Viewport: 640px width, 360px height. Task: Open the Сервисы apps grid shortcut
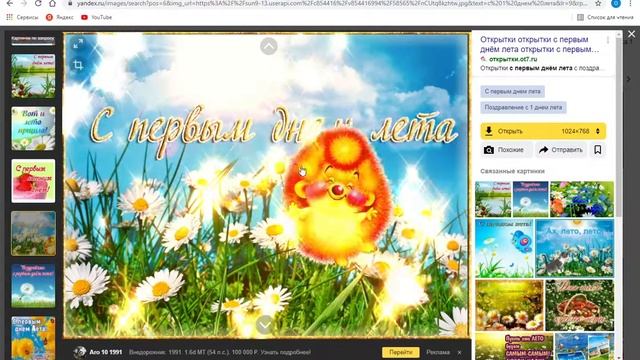click(x=22, y=17)
